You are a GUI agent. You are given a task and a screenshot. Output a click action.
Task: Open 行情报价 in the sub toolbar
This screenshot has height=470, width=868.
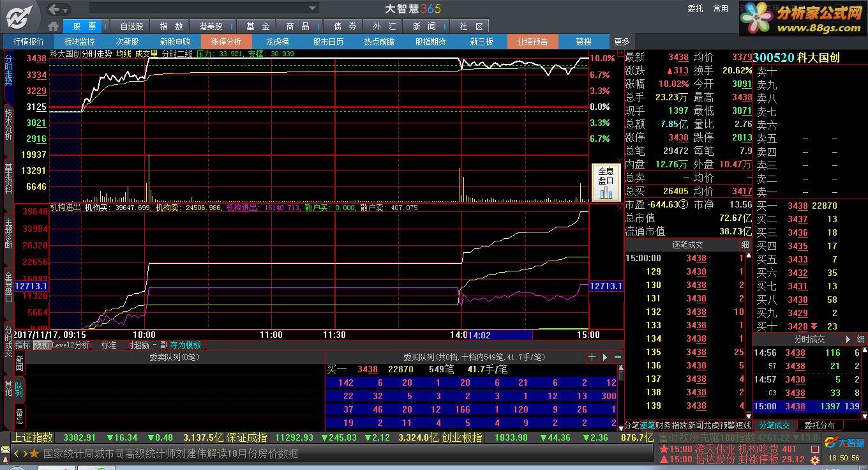pyautogui.click(x=29, y=42)
